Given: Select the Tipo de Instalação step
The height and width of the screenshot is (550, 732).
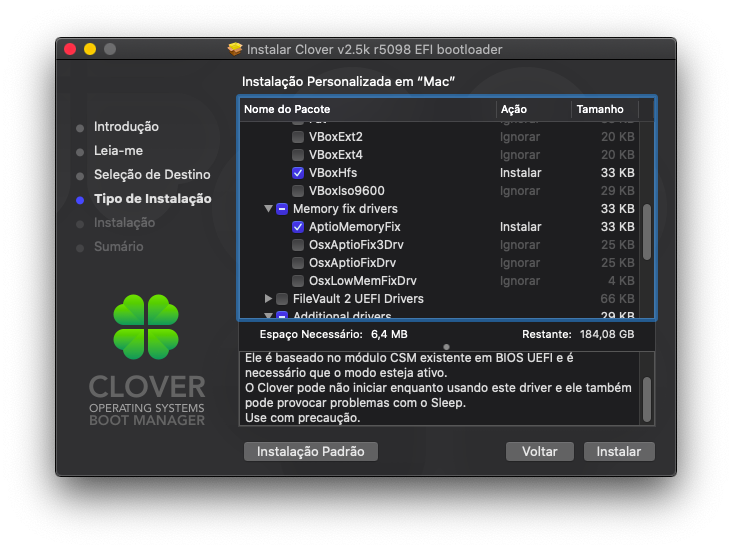Looking at the screenshot, I should coord(153,199).
